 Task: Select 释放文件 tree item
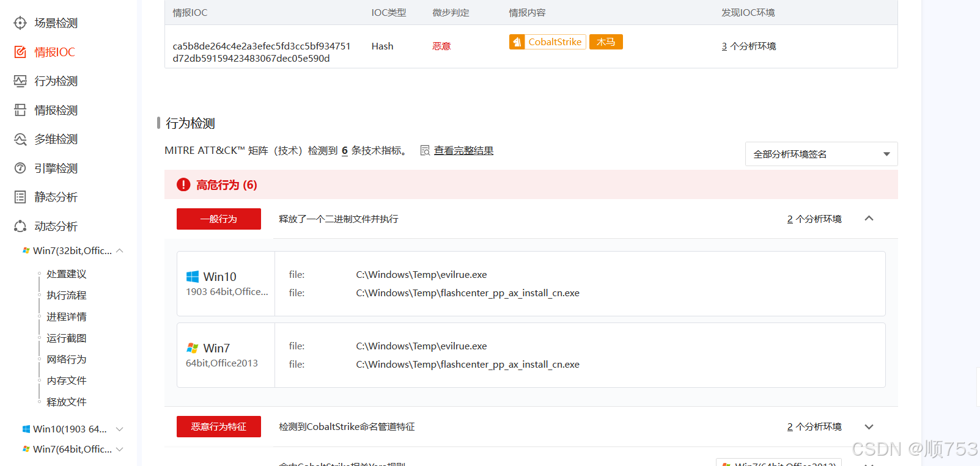tap(67, 402)
